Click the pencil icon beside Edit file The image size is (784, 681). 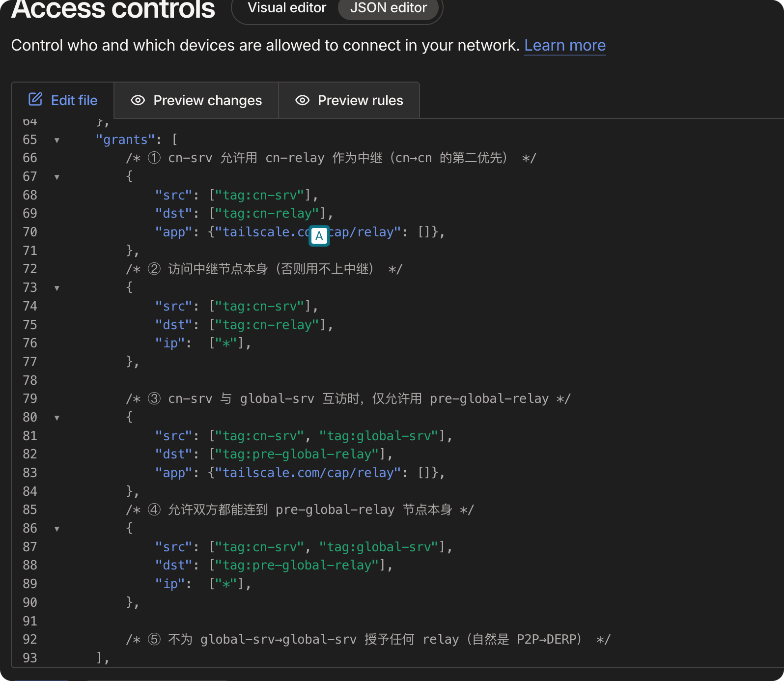click(35, 99)
